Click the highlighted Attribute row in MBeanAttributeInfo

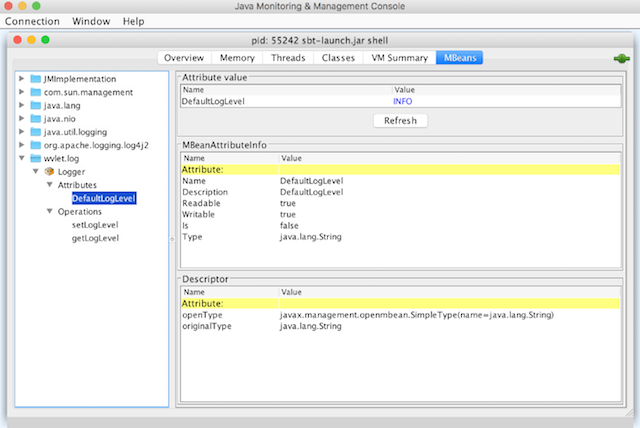(x=400, y=169)
